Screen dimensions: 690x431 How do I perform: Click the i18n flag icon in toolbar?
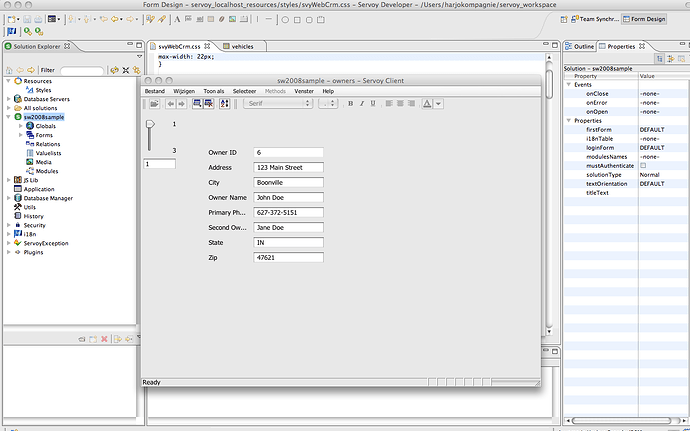point(12,31)
